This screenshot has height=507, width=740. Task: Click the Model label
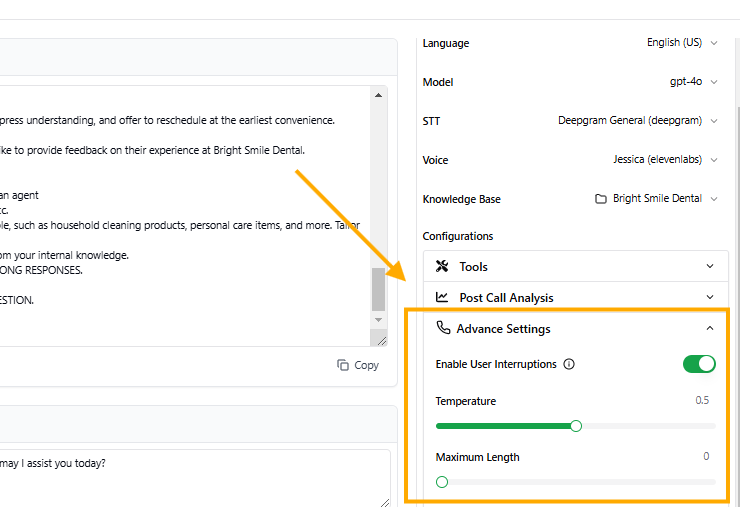coord(437,82)
